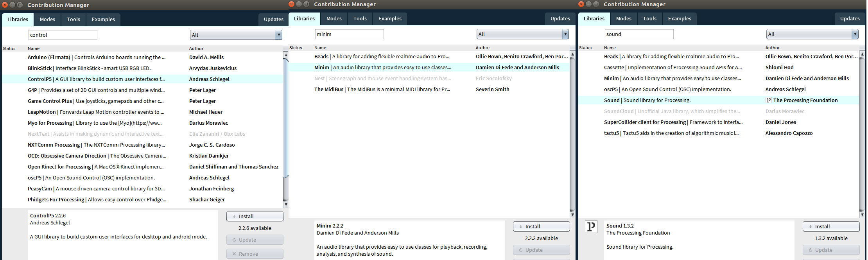Image resolution: width=868 pixels, height=260 pixels.
Task: Click the search field containing 'minim'
Action: tap(350, 34)
